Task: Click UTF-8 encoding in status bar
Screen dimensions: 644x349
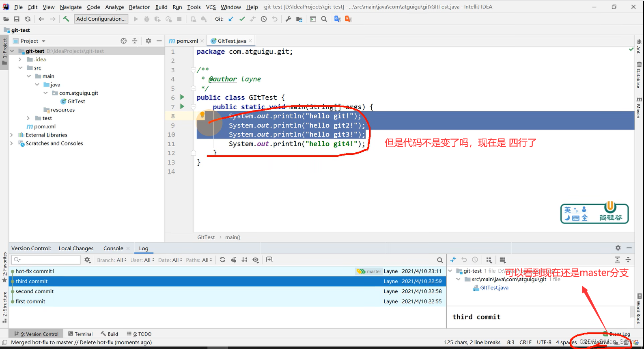Action: point(544,342)
